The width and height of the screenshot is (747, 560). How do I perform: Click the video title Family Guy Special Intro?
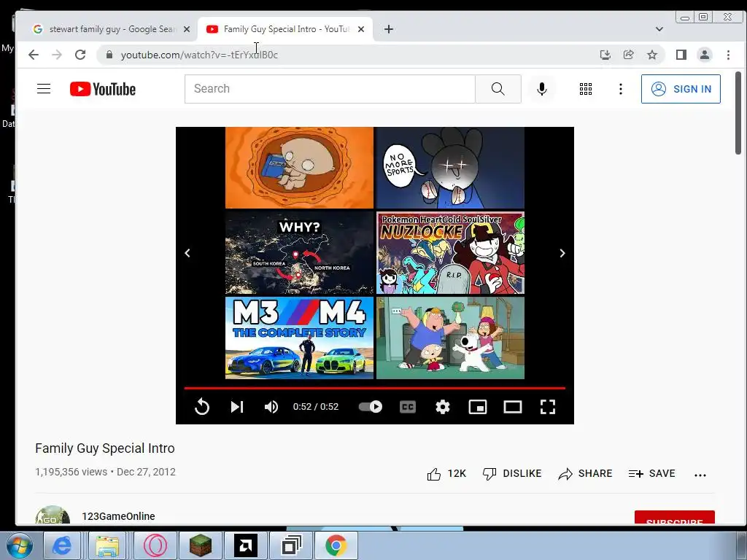(105, 448)
